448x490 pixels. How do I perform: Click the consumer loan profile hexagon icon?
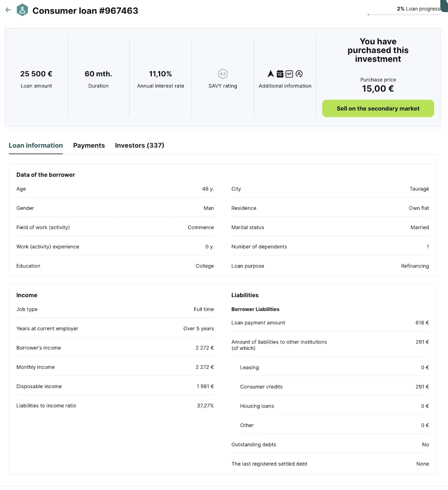pos(22,10)
